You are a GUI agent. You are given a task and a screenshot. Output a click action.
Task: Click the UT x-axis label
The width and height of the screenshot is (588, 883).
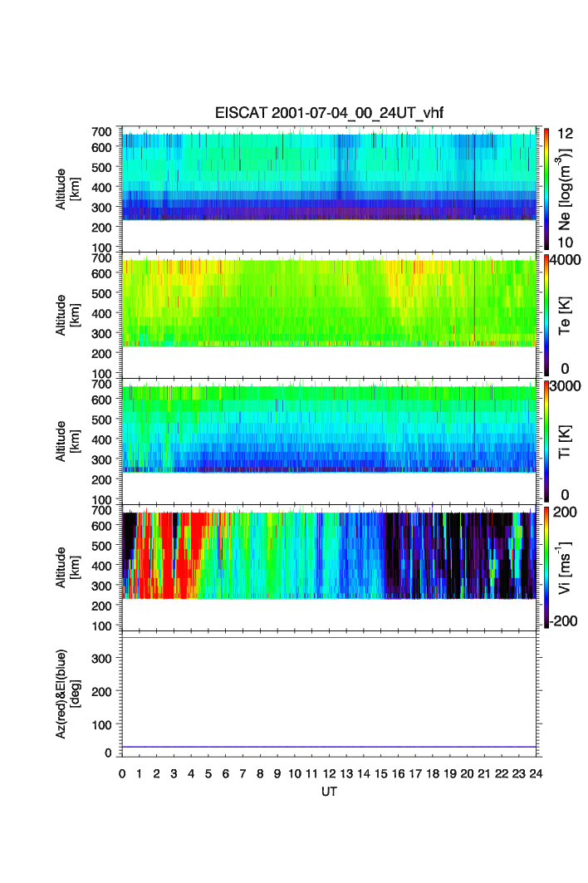(x=329, y=792)
